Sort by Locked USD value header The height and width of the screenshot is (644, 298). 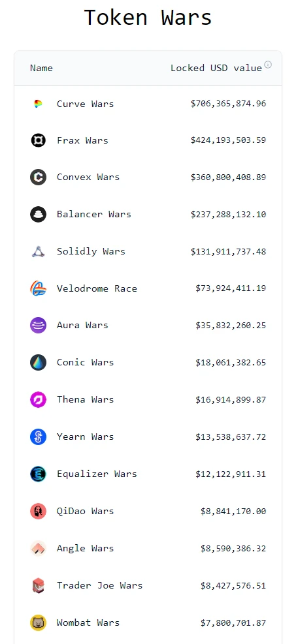click(216, 68)
